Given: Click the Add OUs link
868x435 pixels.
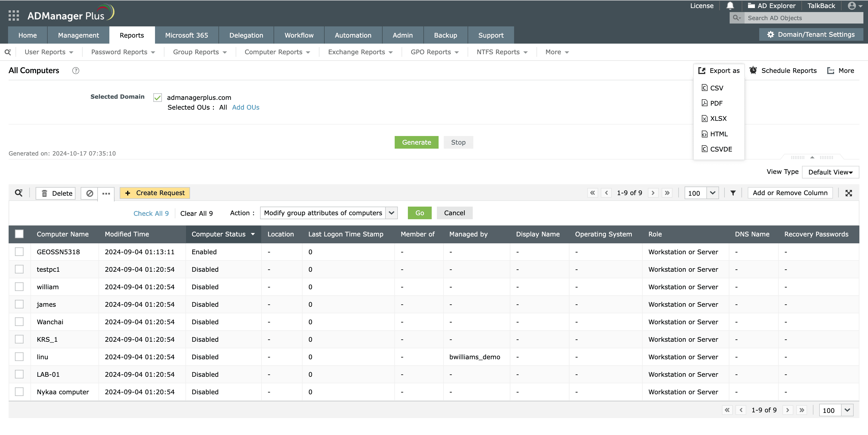Looking at the screenshot, I should 246,108.
